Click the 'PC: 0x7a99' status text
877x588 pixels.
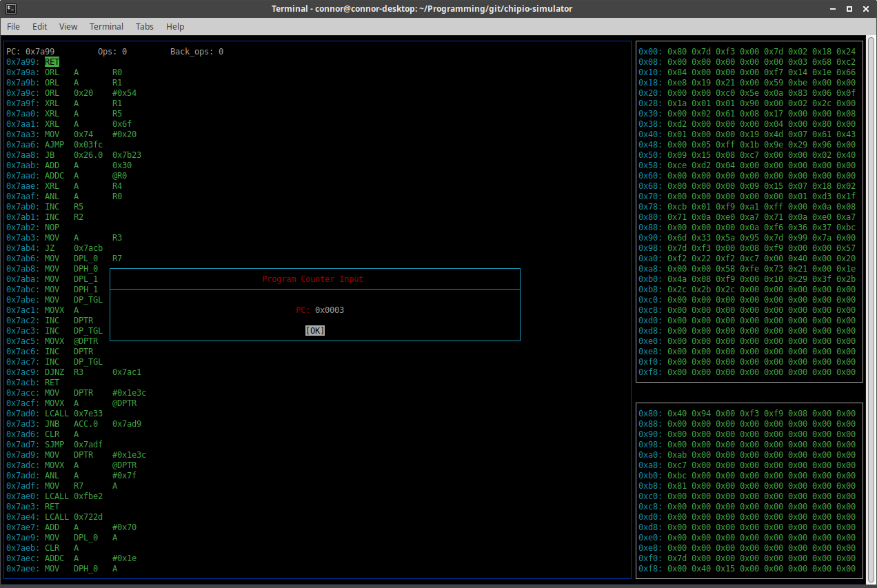tap(30, 52)
